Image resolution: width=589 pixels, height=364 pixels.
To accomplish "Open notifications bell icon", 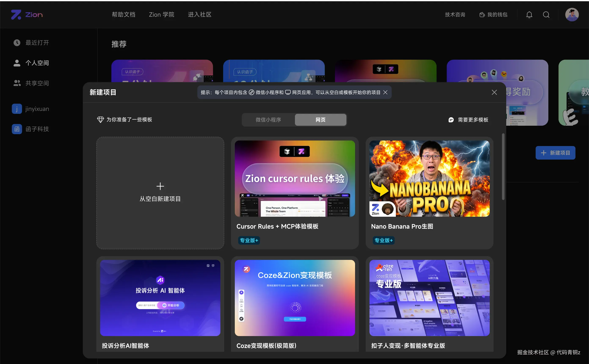I will [x=529, y=15].
